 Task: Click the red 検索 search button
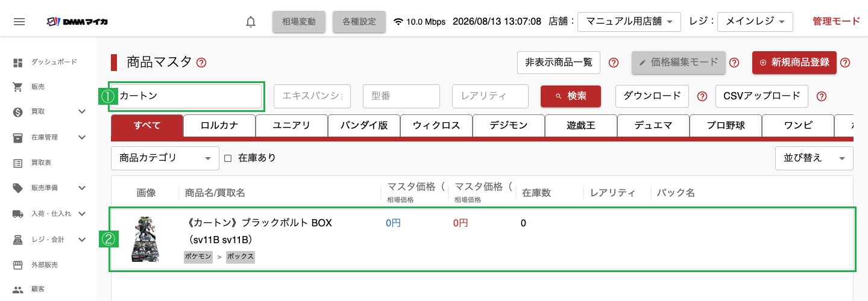coord(571,96)
